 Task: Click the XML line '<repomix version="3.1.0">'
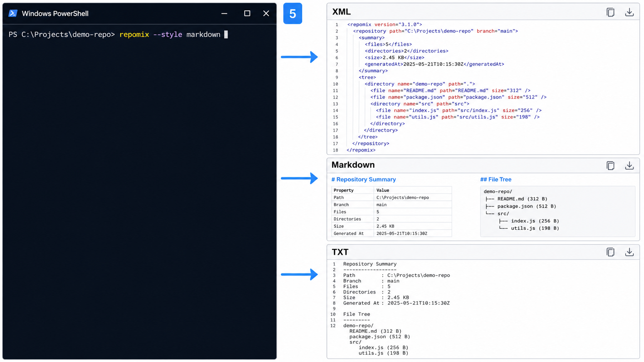point(384,25)
